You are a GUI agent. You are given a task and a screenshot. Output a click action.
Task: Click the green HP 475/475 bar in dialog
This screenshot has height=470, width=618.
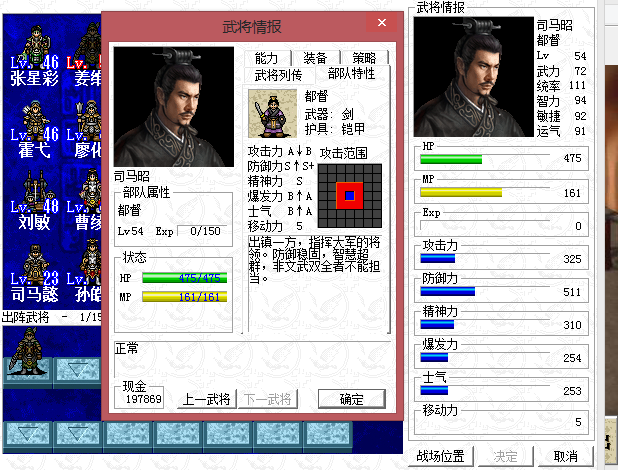point(184,278)
